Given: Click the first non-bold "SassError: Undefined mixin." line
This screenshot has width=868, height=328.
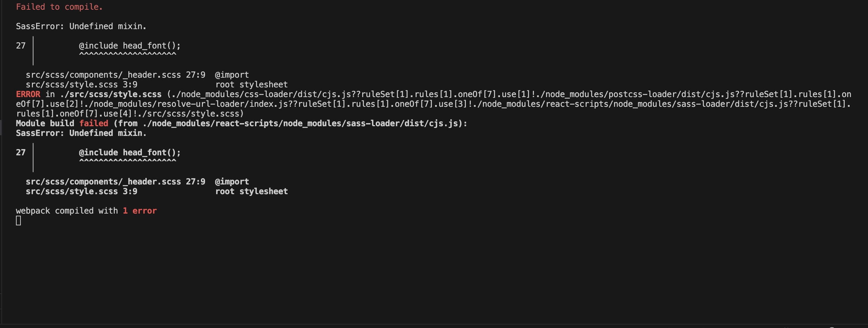Looking at the screenshot, I should coord(81,26).
